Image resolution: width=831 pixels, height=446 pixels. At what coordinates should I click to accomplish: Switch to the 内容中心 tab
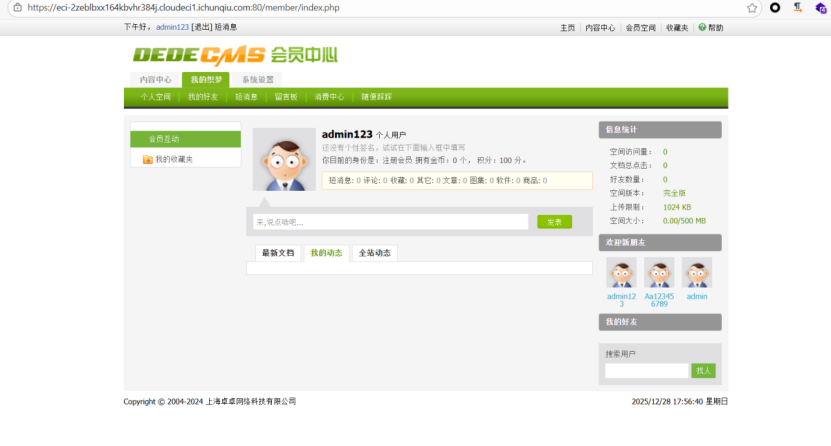pos(155,79)
